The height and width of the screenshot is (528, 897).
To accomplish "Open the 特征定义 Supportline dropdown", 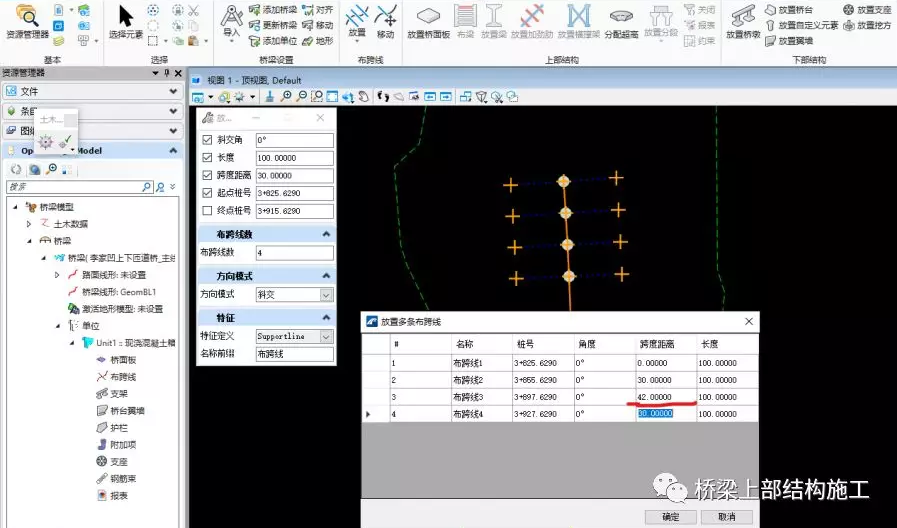I will (326, 336).
